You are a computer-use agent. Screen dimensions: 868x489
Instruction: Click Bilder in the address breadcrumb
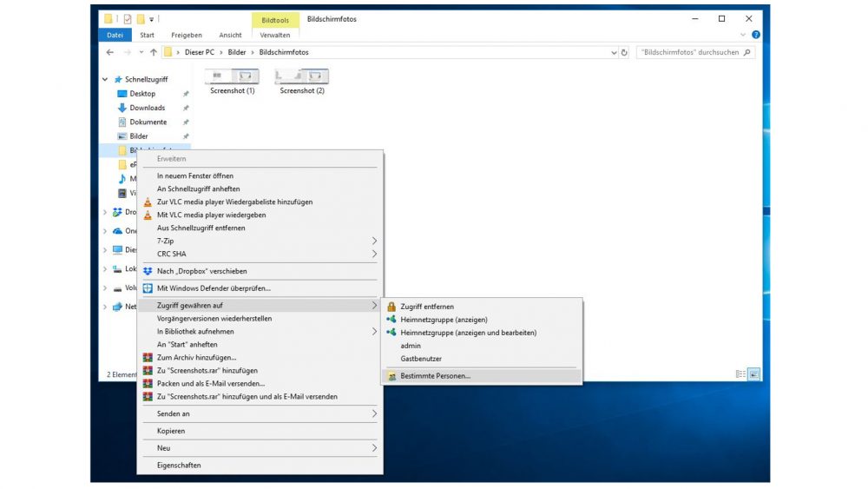click(x=237, y=53)
